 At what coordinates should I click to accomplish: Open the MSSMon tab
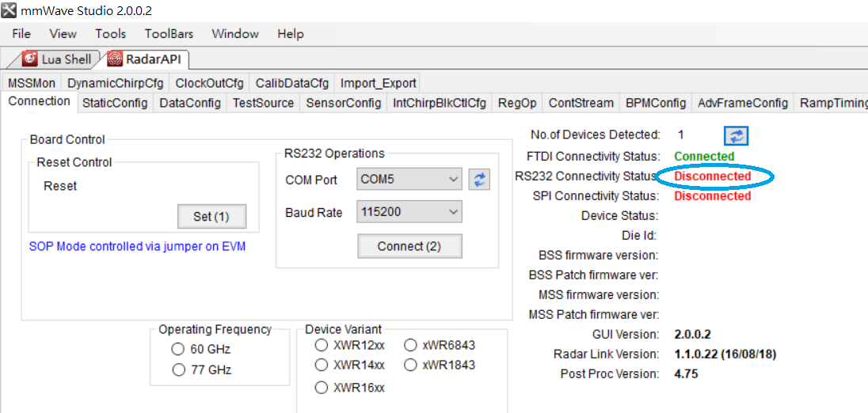pyautogui.click(x=32, y=84)
